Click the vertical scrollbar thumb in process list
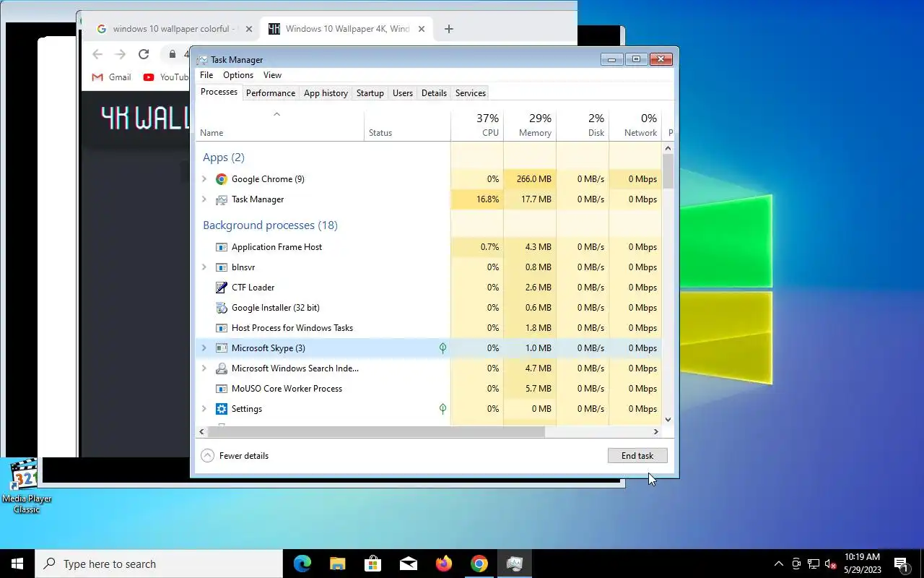The height and width of the screenshot is (578, 924). click(668, 171)
